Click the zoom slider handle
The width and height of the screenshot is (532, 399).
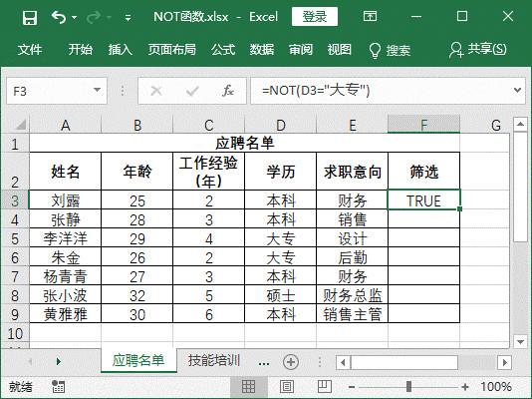click(x=408, y=386)
